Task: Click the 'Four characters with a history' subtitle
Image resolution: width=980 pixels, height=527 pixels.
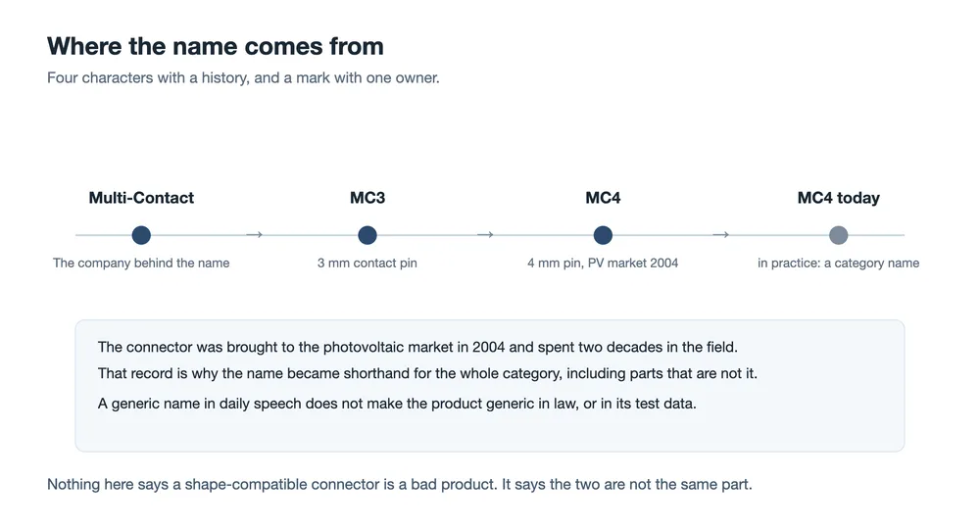Action: (x=243, y=78)
